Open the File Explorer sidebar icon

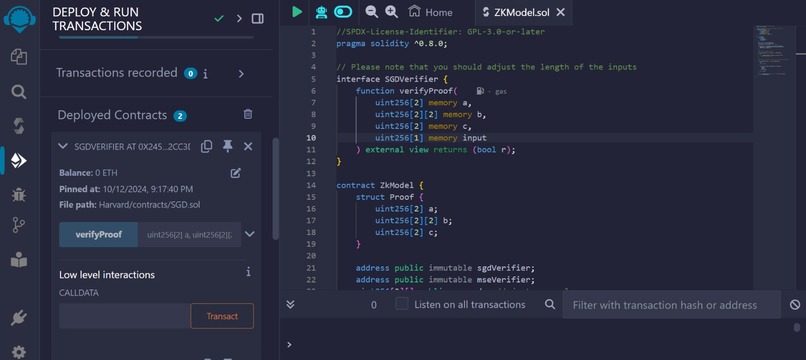(x=19, y=57)
